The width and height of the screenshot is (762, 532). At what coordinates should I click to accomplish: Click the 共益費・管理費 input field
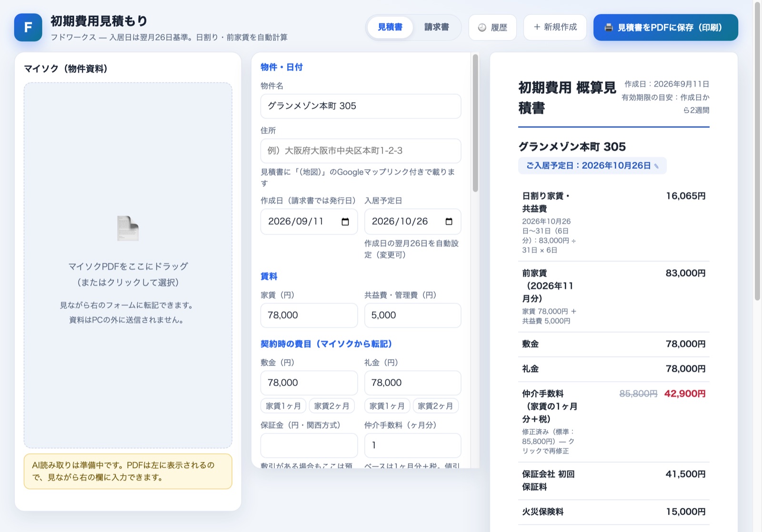click(x=412, y=315)
